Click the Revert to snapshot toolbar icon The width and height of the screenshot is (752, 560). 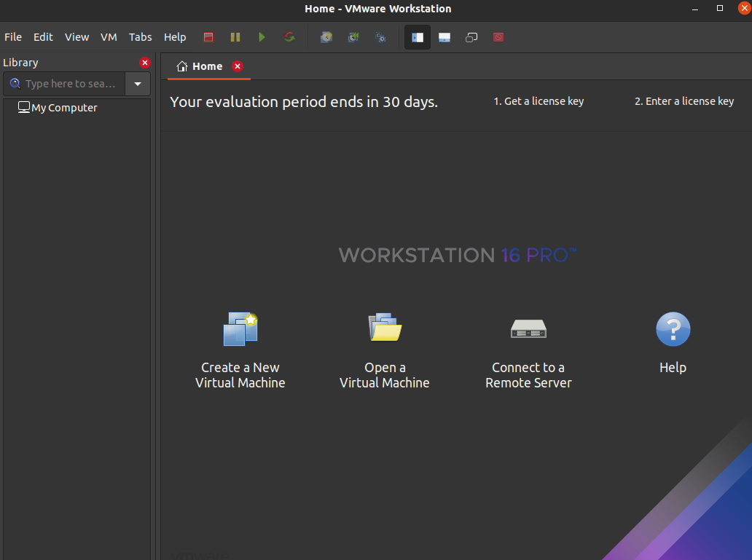click(x=353, y=37)
